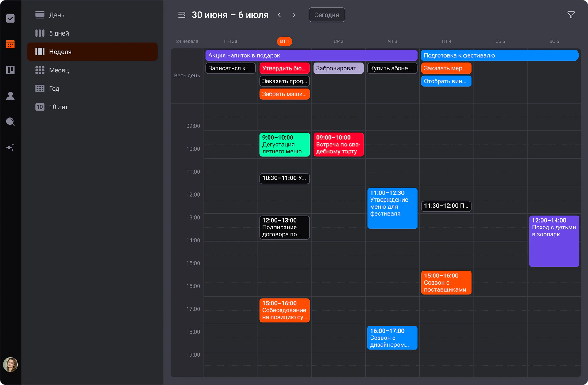Open the Акция напиток в подарок event

point(311,55)
